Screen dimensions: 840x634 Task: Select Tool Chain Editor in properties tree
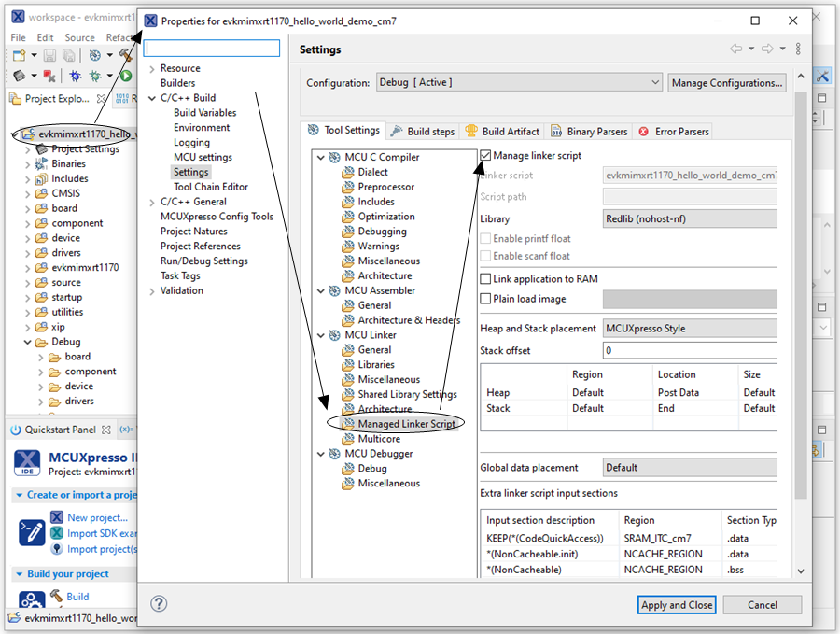[x=211, y=187]
